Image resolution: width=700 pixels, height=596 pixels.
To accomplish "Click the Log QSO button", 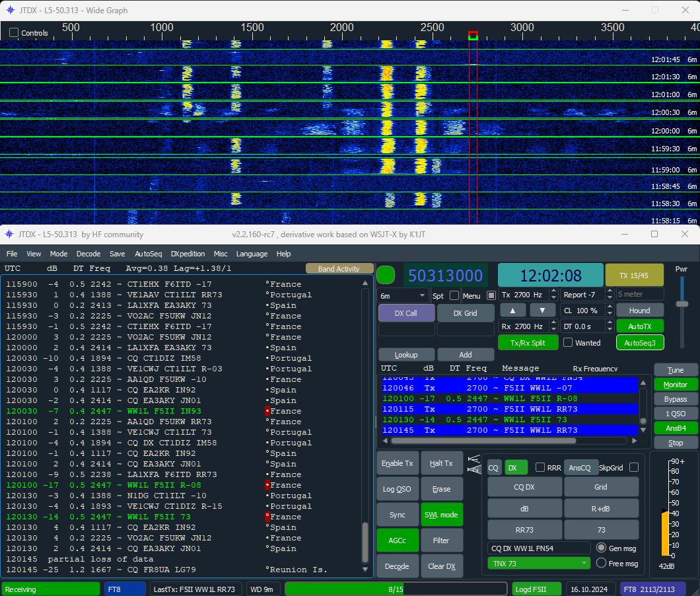I will (398, 489).
